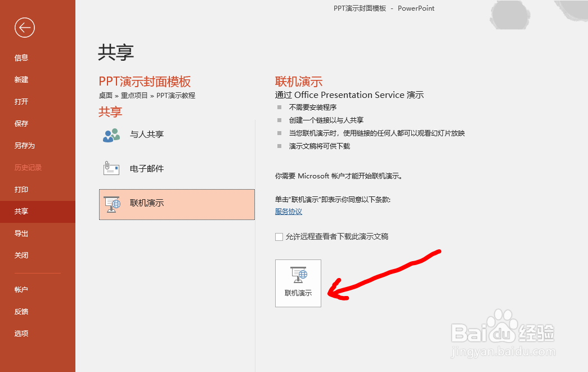Select 打开 in the sidebar
The width and height of the screenshot is (588, 372).
(x=21, y=102)
